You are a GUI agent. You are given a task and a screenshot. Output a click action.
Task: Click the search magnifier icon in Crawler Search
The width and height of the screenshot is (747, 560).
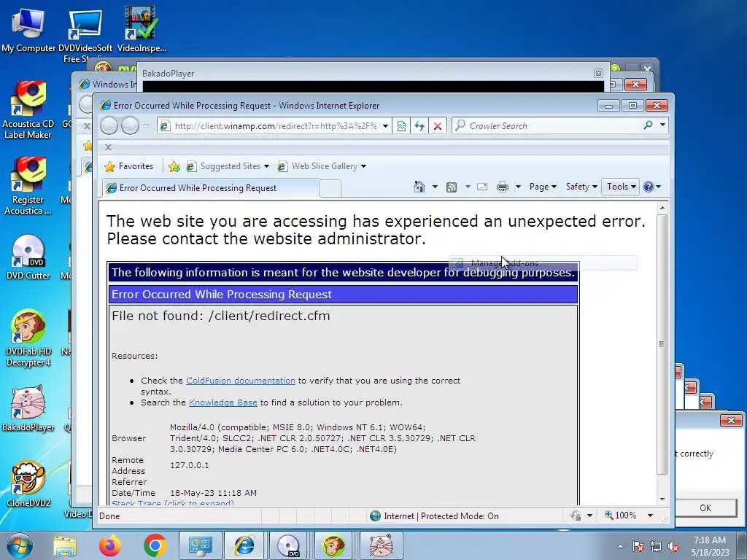648,125
